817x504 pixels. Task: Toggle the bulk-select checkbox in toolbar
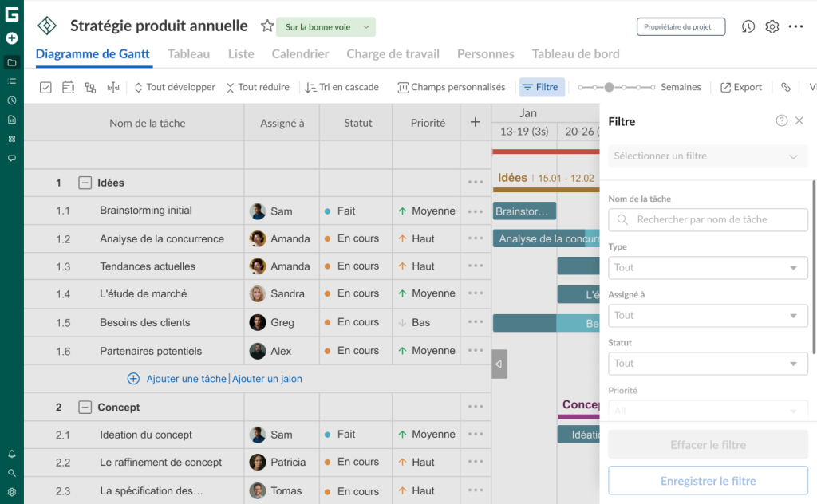pos(45,88)
